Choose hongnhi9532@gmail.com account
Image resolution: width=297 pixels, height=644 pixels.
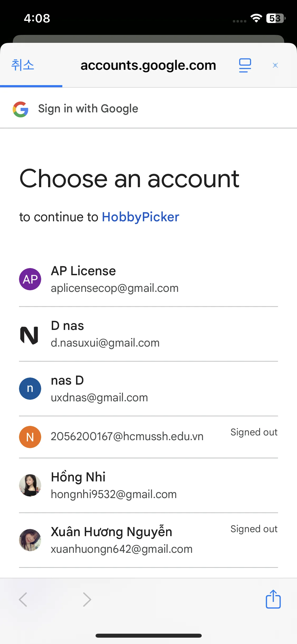114,494
